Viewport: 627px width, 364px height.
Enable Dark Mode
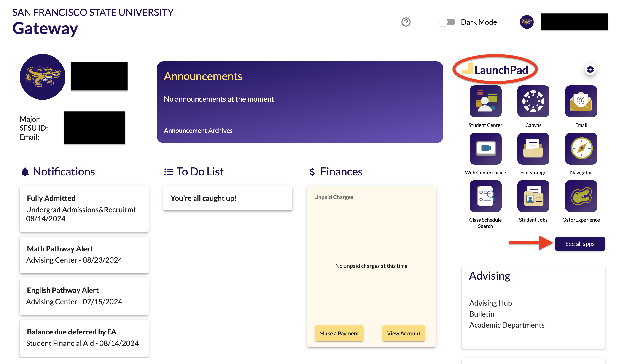[x=447, y=22]
